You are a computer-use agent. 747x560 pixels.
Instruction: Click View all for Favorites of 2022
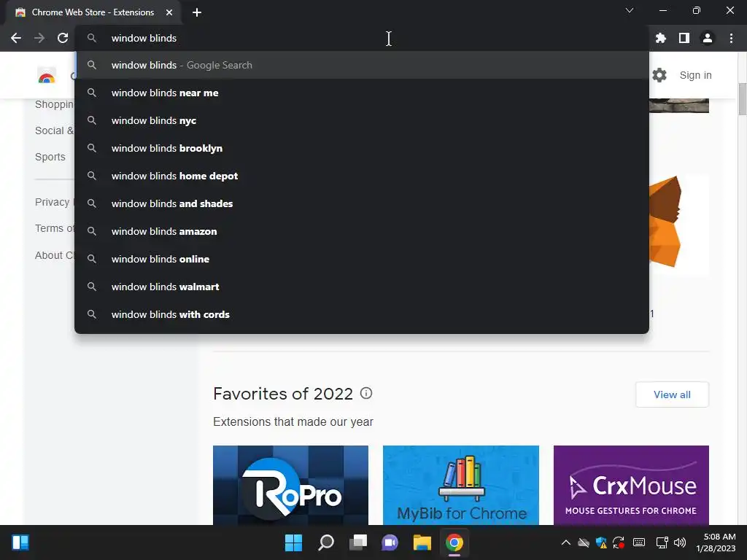[x=672, y=394]
